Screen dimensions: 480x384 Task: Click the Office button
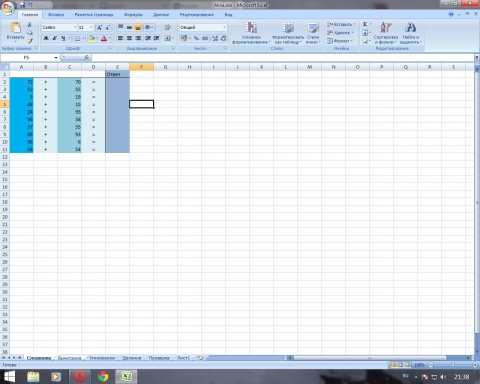[8, 8]
